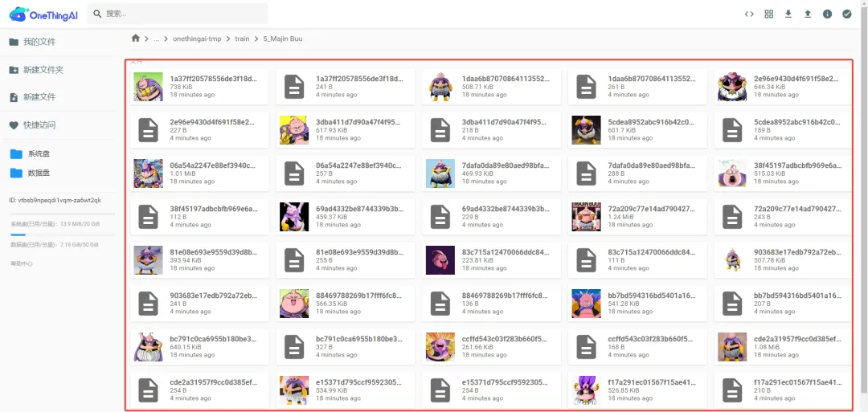Open 3dba411d 617.93 KiB image thumbnail
868x412 pixels.
(x=294, y=130)
